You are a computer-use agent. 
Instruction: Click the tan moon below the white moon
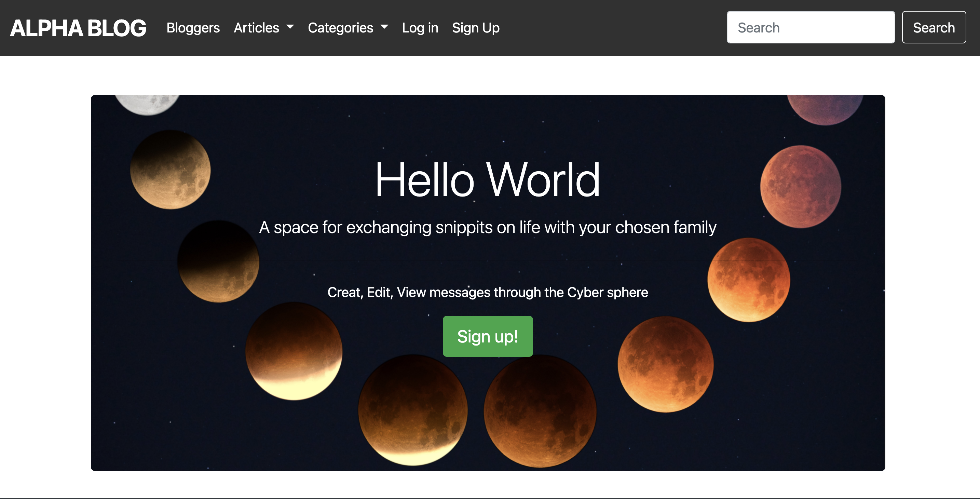pos(170,170)
